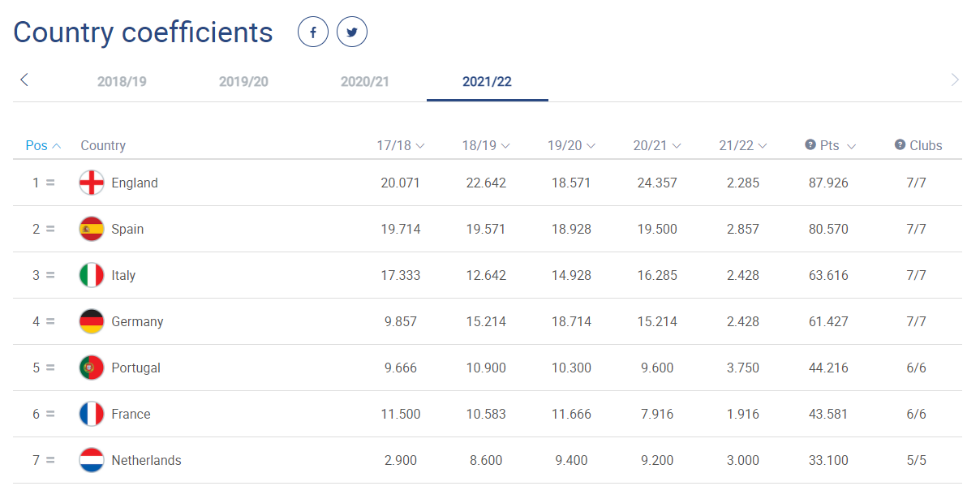Share page using Twitter icon
980x486 pixels.
[352, 32]
